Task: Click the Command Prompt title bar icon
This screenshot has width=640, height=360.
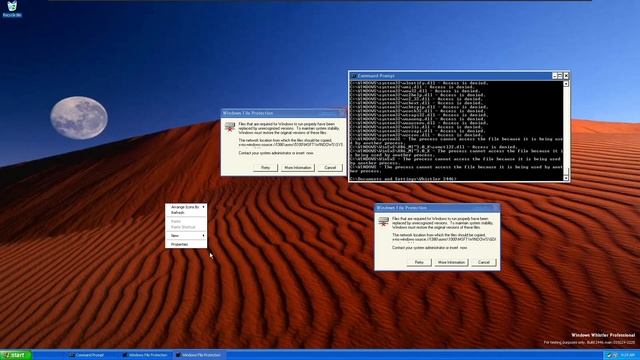Action: point(353,76)
